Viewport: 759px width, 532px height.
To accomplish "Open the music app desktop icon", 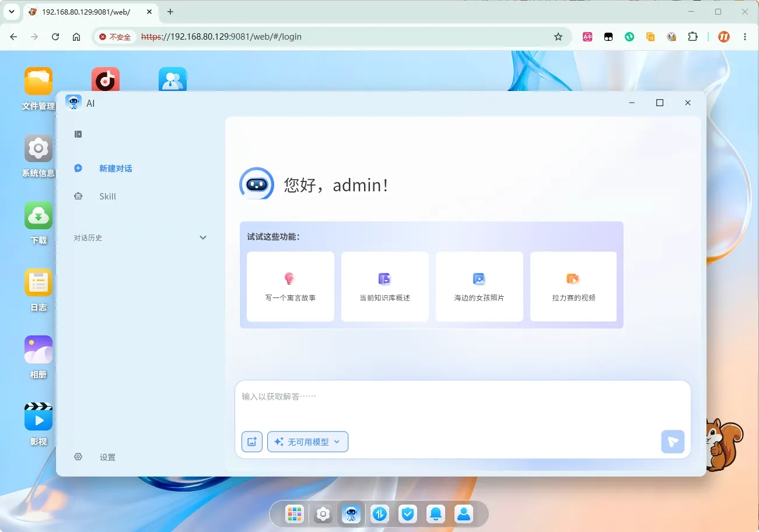I will pos(106,79).
